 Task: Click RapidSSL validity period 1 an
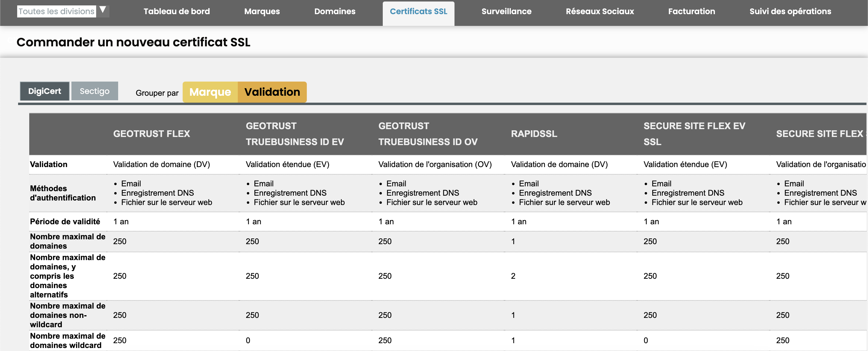click(x=519, y=222)
